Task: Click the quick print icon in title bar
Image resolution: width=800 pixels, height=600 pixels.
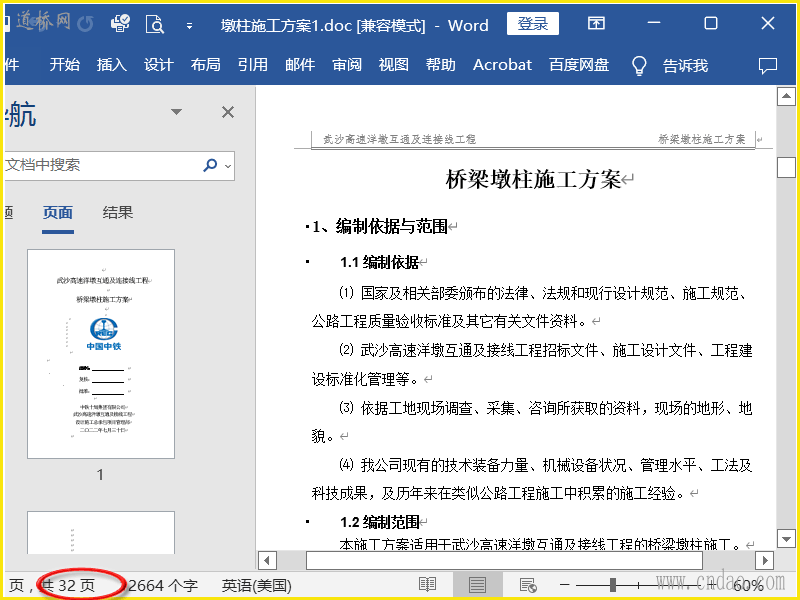Action: click(x=120, y=25)
